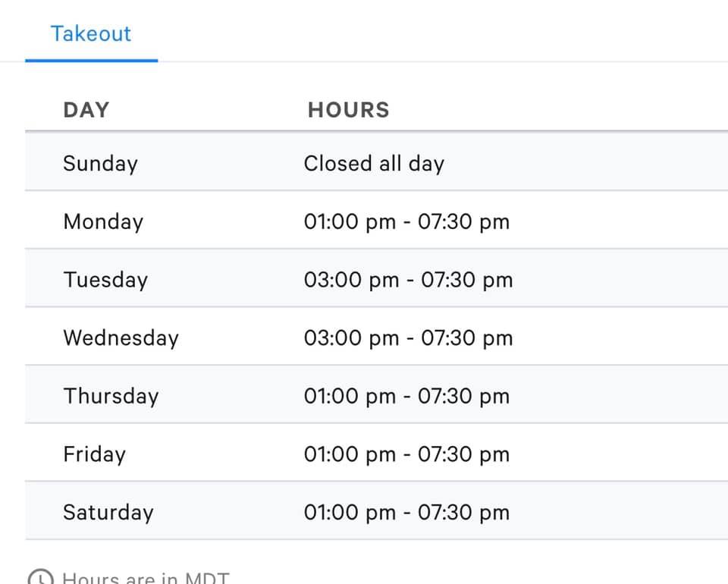Click the Hours are in MDT note
The image size is (728, 584).
(x=146, y=577)
